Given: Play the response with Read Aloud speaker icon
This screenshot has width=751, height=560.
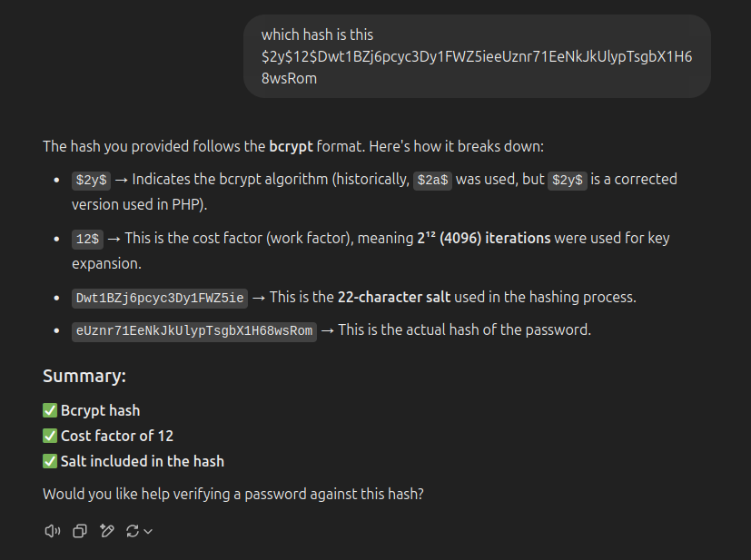Looking at the screenshot, I should point(52,531).
